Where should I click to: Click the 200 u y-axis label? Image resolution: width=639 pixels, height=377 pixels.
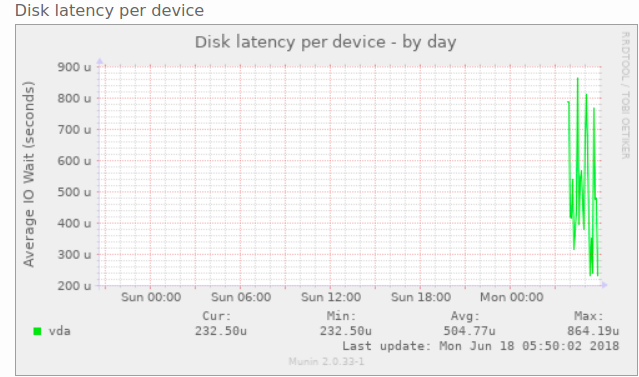[x=74, y=286]
